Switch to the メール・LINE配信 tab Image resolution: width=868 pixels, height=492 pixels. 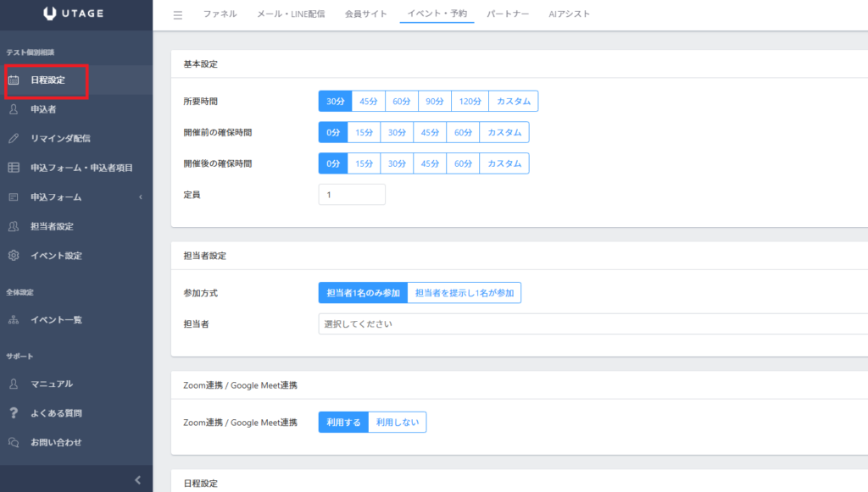point(291,14)
